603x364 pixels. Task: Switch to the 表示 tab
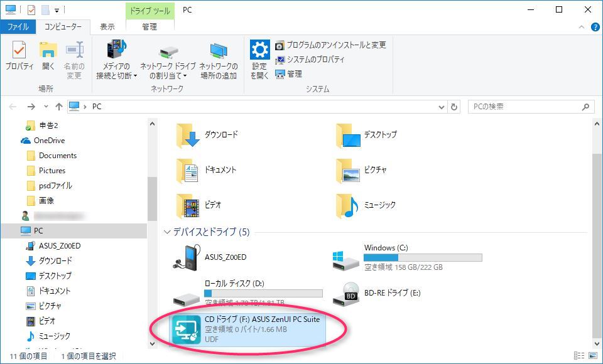pyautogui.click(x=107, y=26)
